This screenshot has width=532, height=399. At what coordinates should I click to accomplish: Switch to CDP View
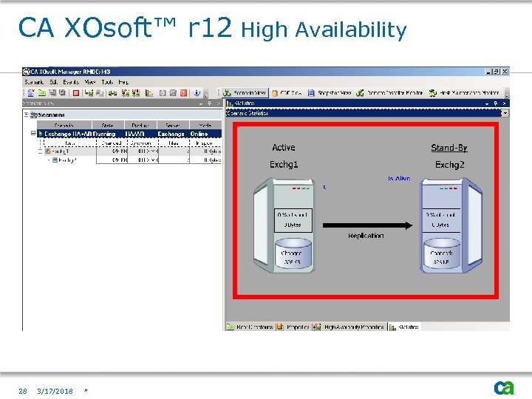pyautogui.click(x=287, y=92)
